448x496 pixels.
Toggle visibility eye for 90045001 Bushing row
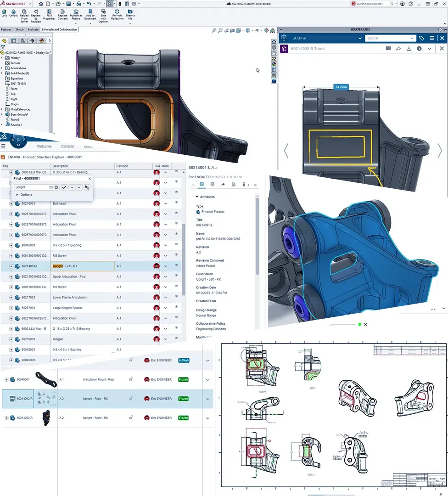pos(176,244)
